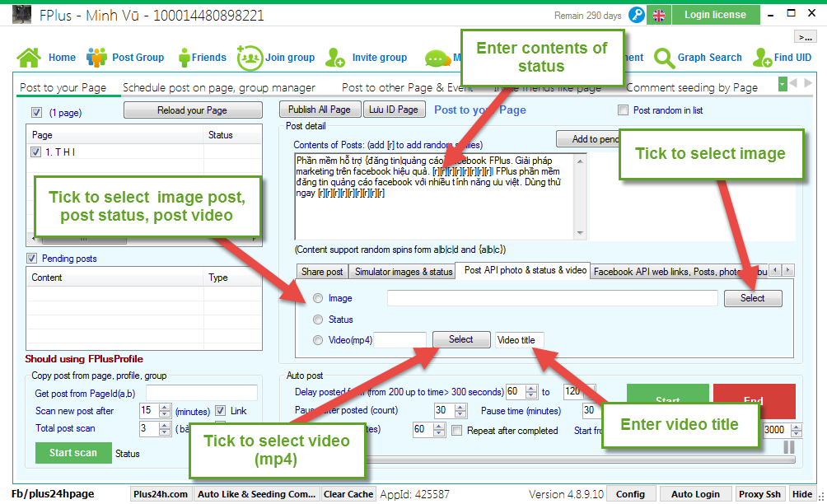Toggle the '(1 page)' select-all checkbox
This screenshot has height=504, width=827.
pos(36,112)
